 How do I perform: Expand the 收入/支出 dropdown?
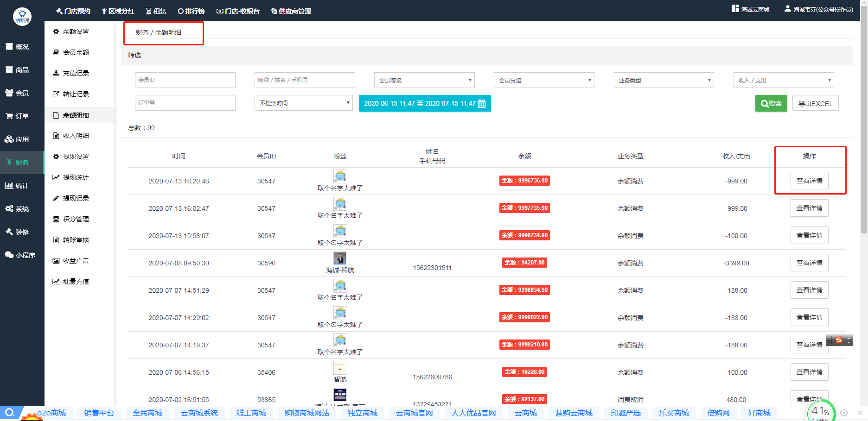coord(784,80)
